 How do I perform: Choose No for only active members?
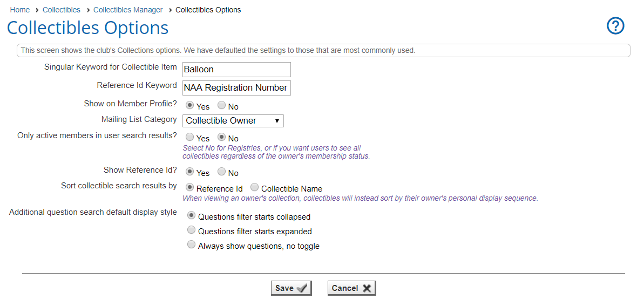coord(222,138)
